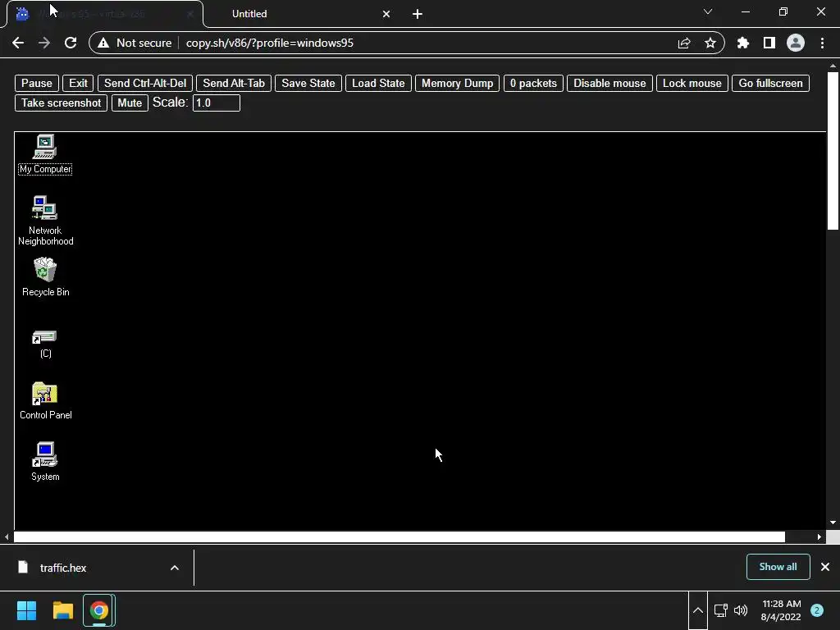840x630 pixels.
Task: Click Send Alt-Tab
Action: click(x=234, y=84)
